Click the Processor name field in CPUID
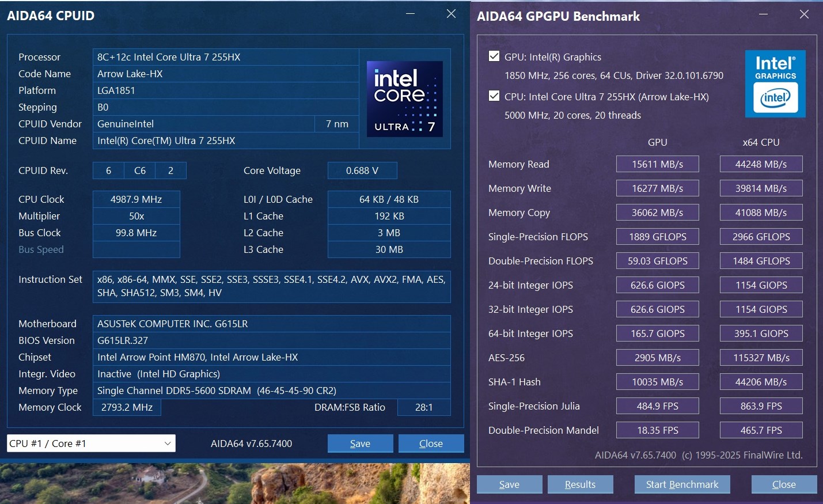Screen dimensions: 823x504 pyautogui.click(x=226, y=57)
